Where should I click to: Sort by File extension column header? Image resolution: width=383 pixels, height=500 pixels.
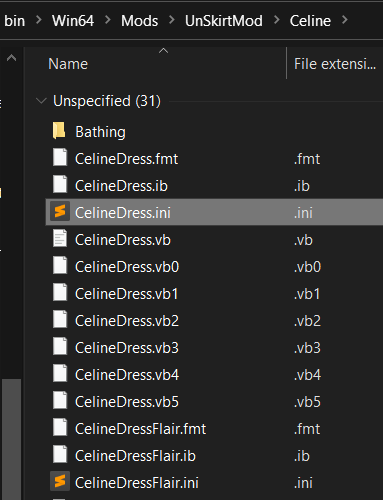pos(335,63)
